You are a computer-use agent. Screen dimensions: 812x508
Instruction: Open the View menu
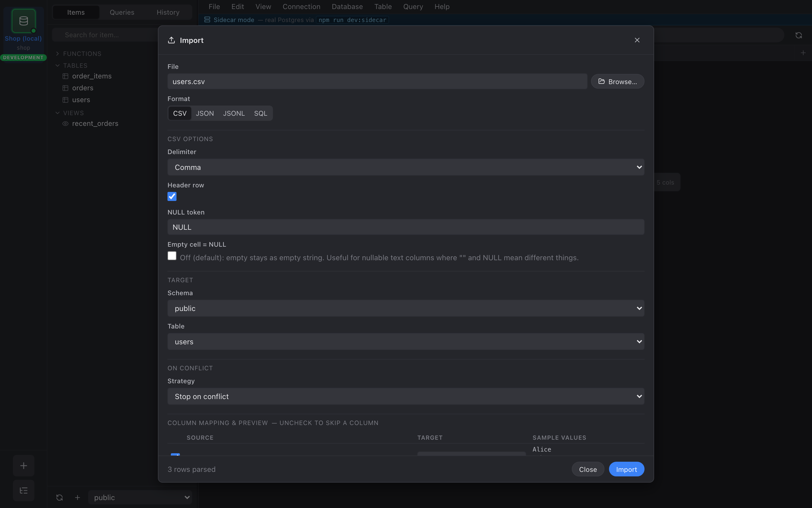click(263, 7)
